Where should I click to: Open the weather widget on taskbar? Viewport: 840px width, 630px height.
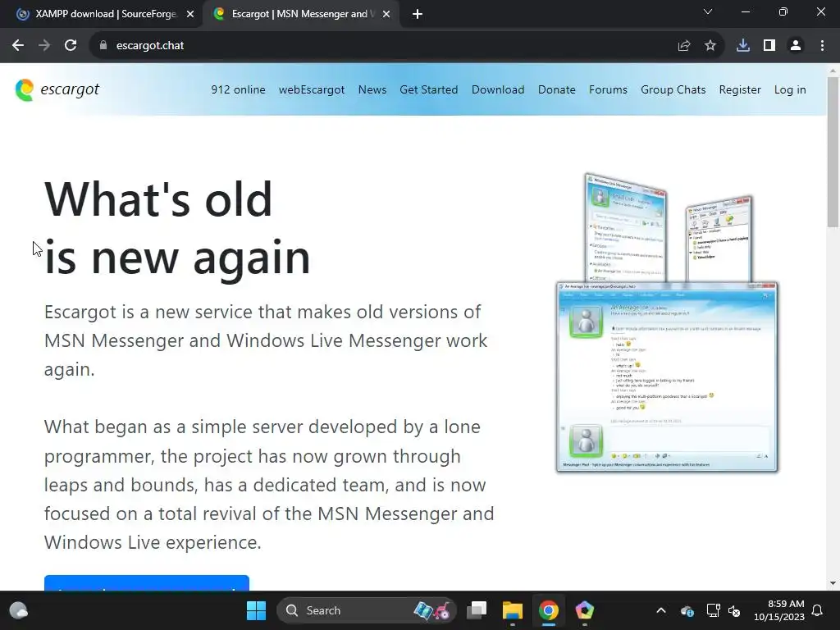[x=19, y=610]
